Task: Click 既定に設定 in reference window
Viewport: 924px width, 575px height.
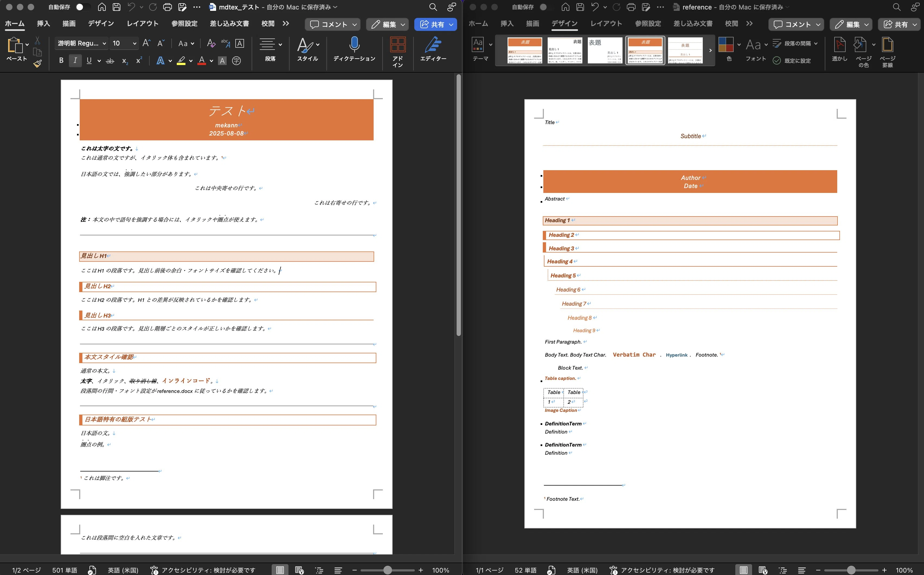Action: point(792,60)
